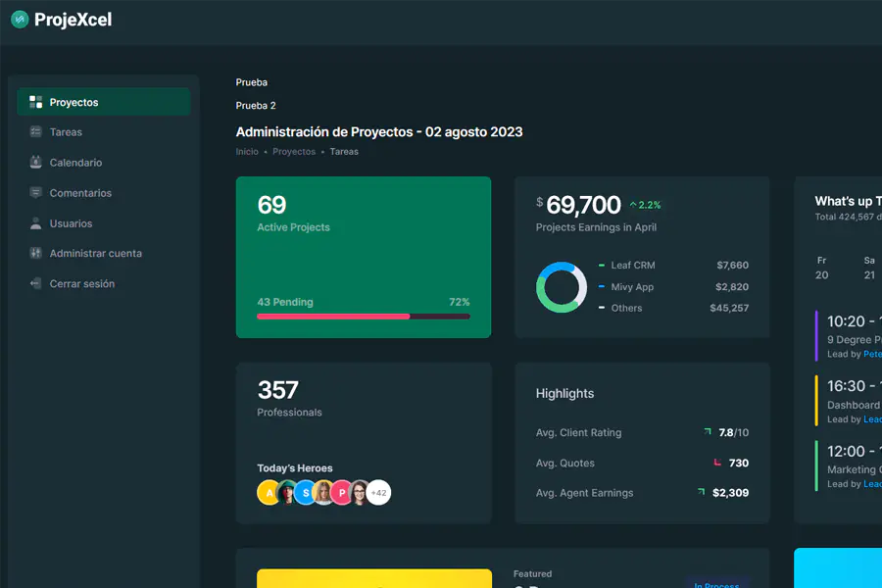Click the ProjeXcel logo icon
The height and width of the screenshot is (588, 882).
click(x=20, y=20)
